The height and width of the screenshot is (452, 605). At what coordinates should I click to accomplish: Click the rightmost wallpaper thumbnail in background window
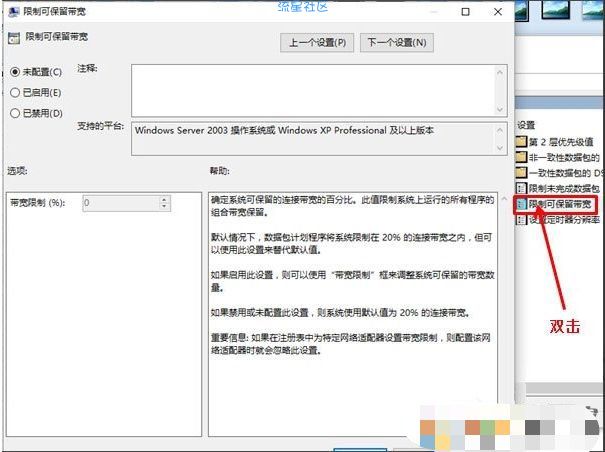tap(593, 10)
